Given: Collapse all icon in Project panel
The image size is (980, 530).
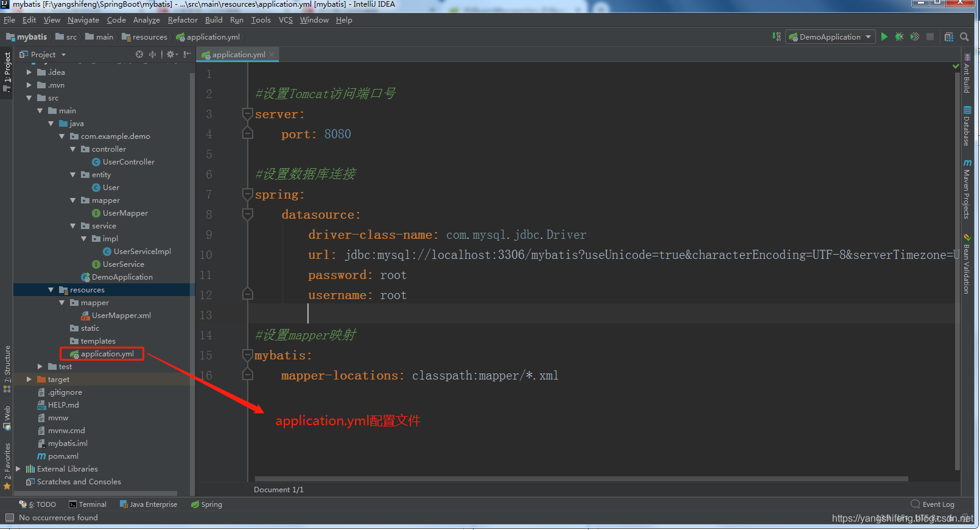Looking at the screenshot, I should tap(153, 54).
